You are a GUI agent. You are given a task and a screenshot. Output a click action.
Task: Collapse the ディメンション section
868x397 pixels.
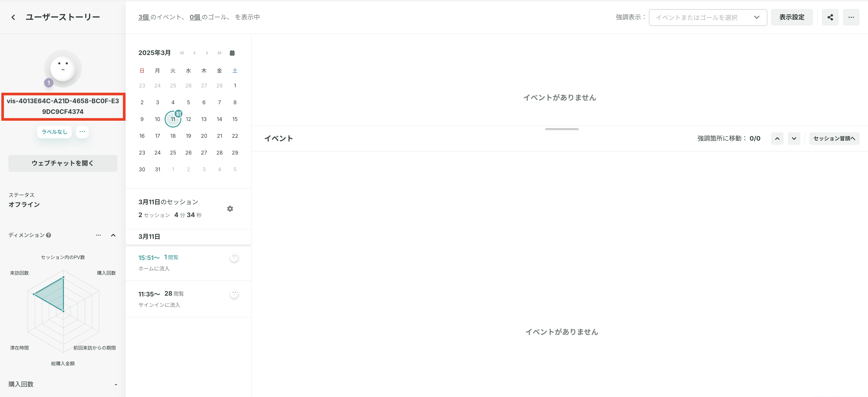point(113,235)
